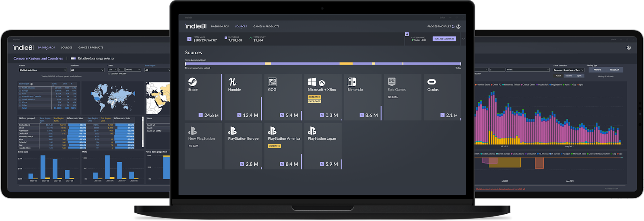The width and height of the screenshot is (644, 221).
Task: Click info icon next to Base Region header
Action: pyautogui.click(x=32, y=84)
